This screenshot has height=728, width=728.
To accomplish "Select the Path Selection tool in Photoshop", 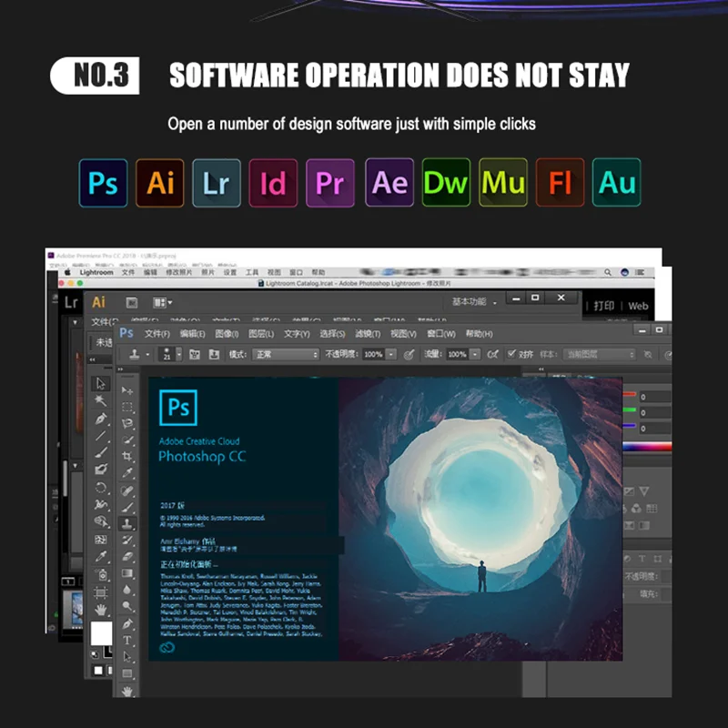I will click(x=127, y=656).
